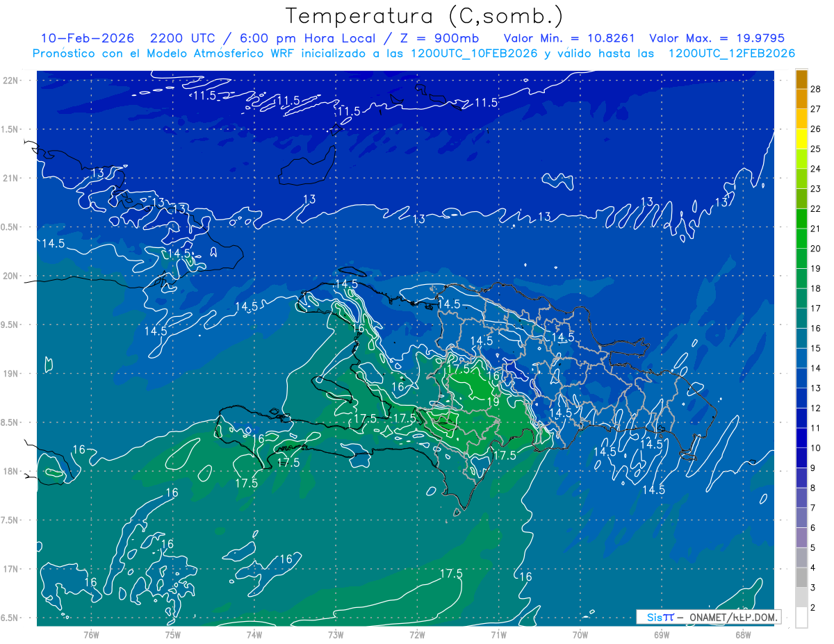Select the date "10-Feb-2026" in the header
834x644 pixels.
86,39
